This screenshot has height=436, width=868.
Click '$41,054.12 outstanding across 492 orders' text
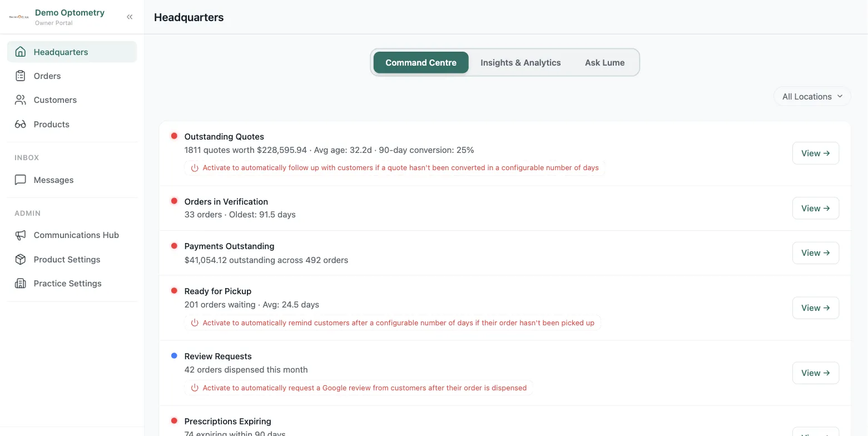pos(266,260)
